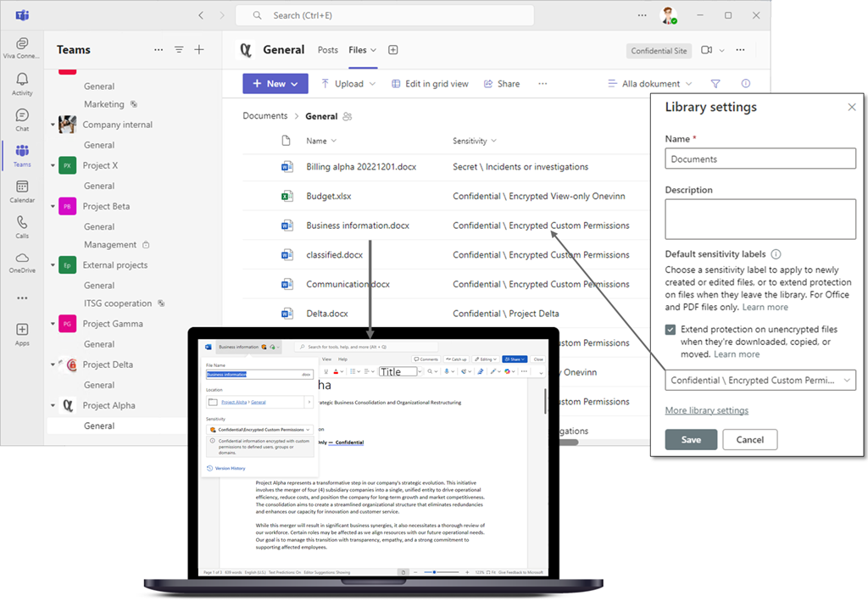The height and width of the screenshot is (601, 868).
Task: Open OneDrive from the left rail
Action: point(22,262)
